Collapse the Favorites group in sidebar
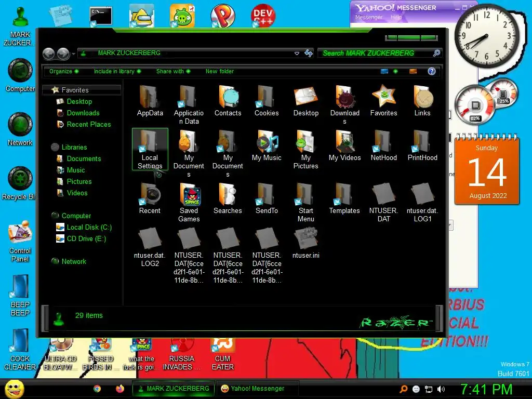This screenshot has width=532, height=399. pos(82,90)
